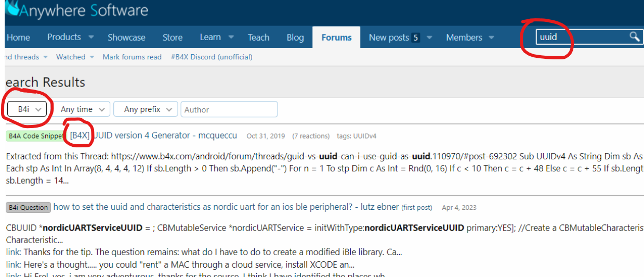This screenshot has width=644, height=277.
Task: Open the Teach tab
Action: [x=258, y=37]
